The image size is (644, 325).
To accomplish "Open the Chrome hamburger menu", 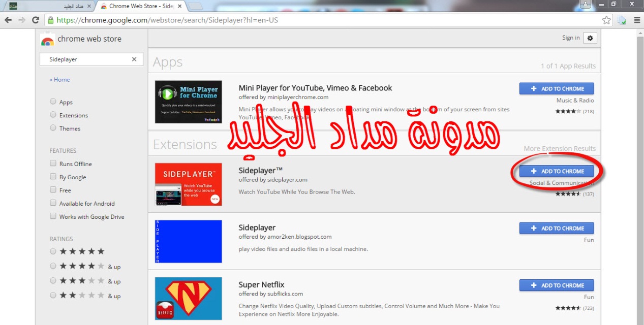I will click(x=637, y=20).
